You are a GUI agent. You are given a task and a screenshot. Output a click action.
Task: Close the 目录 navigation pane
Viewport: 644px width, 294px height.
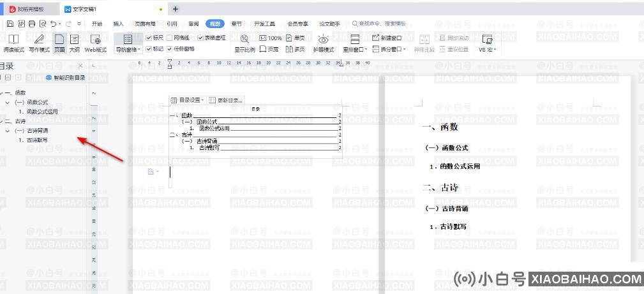[x=80, y=66]
